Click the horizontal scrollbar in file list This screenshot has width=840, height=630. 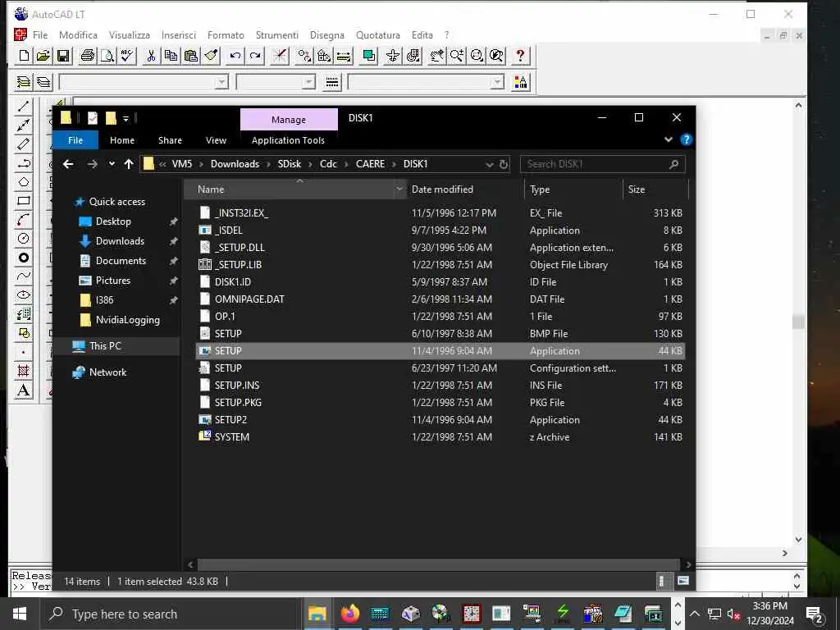pos(438,564)
